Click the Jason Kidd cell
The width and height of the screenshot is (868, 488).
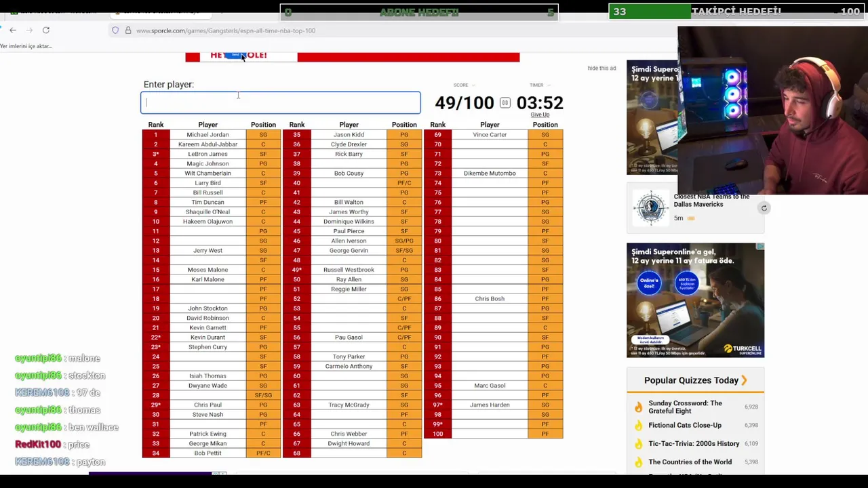pyautogui.click(x=349, y=135)
